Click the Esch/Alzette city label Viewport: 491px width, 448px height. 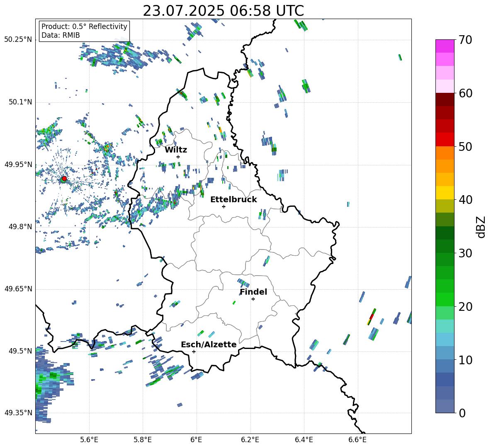coord(209,344)
